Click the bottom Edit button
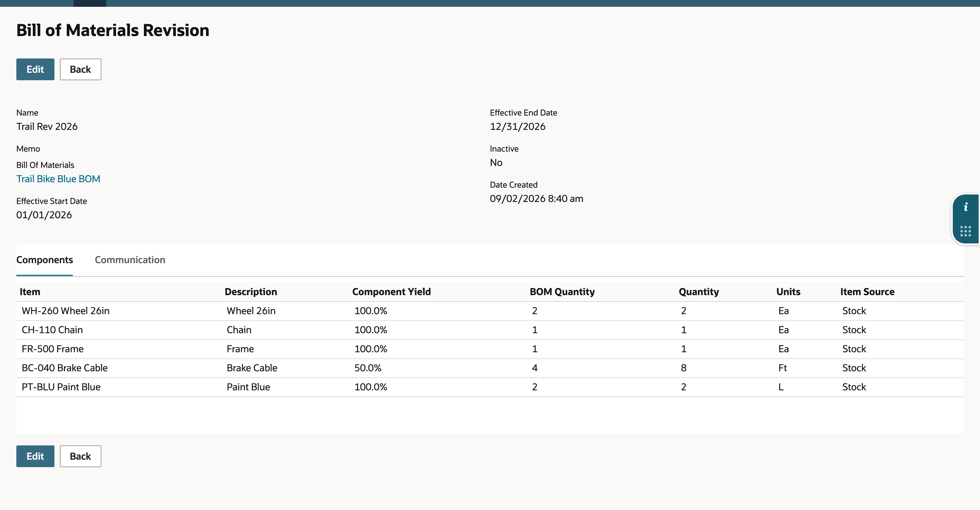This screenshot has width=980, height=510. click(x=35, y=456)
